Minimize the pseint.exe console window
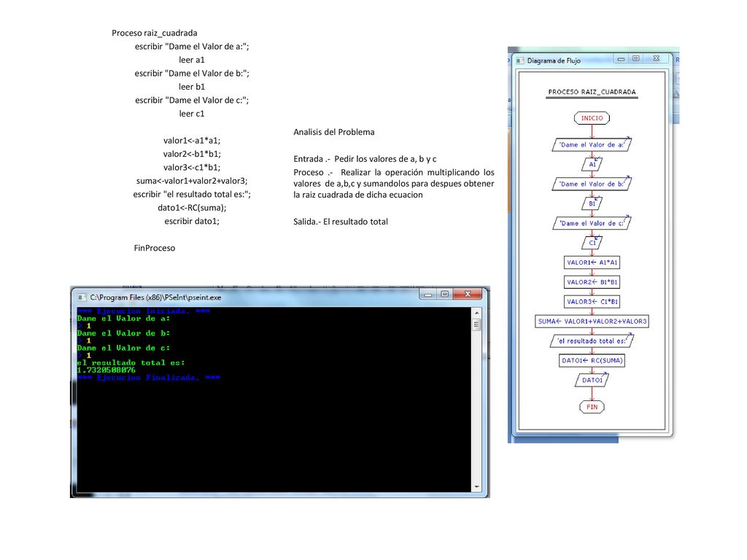The height and width of the screenshot is (560, 747). (x=427, y=295)
